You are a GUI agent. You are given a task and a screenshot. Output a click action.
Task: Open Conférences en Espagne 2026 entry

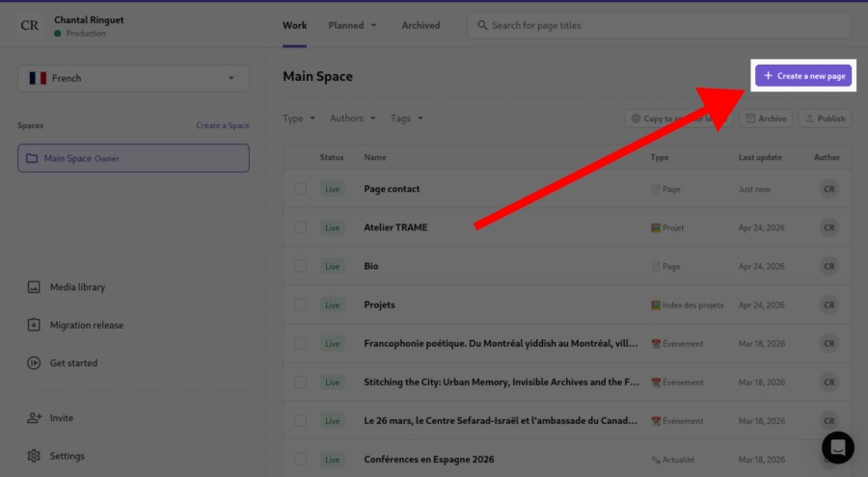(429, 460)
